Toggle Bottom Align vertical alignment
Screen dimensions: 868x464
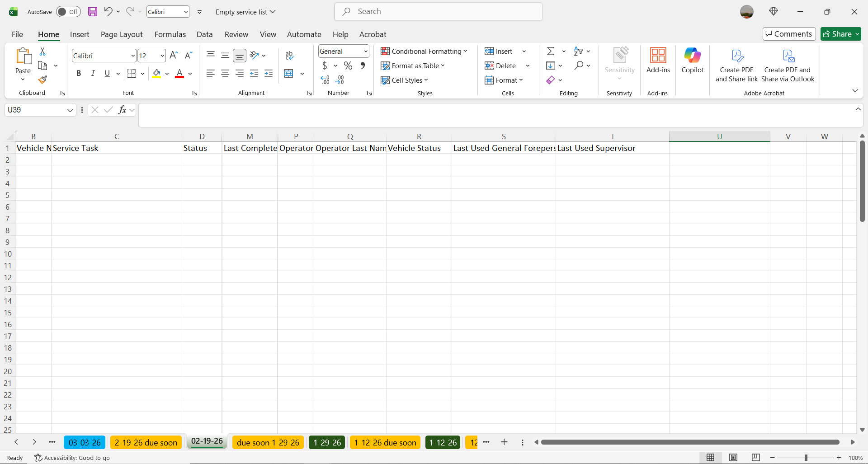pyautogui.click(x=240, y=56)
